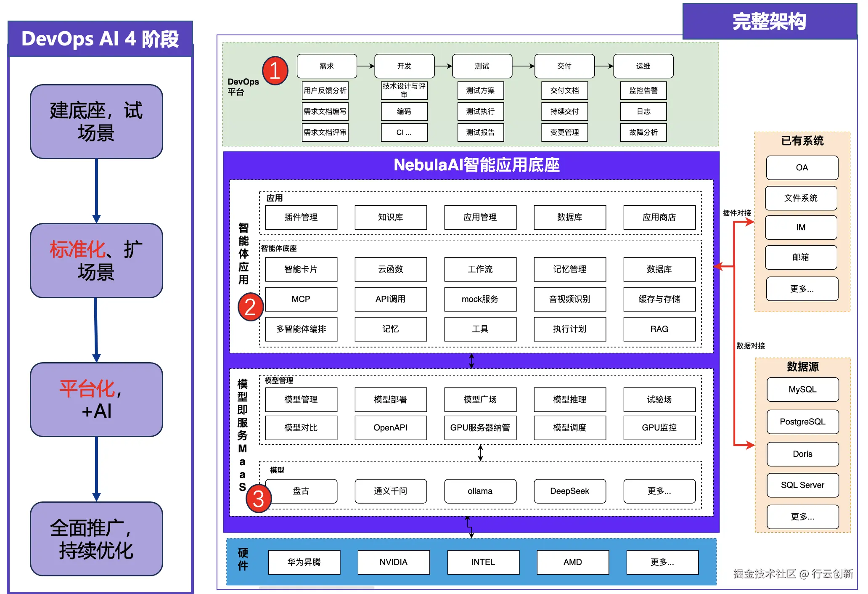This screenshot has width=868, height=594.
Task: Select the 建底座, 试场景 stage block
Action: (96, 122)
